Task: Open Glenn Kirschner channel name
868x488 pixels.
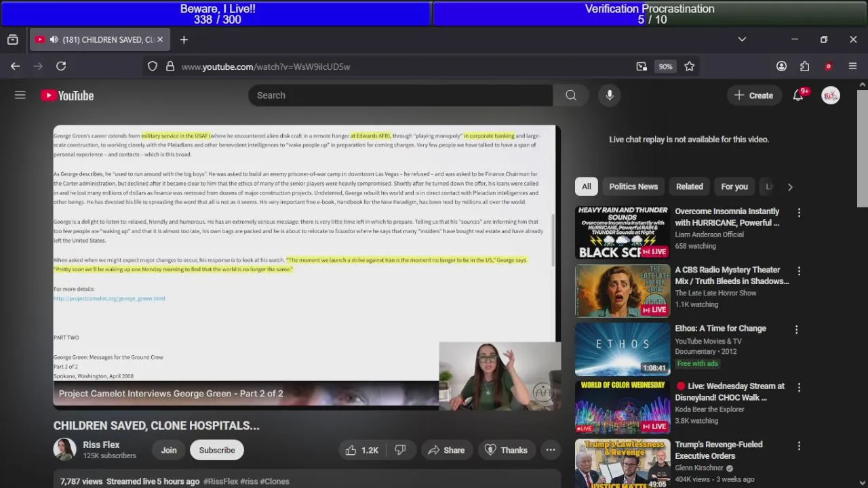Action: click(x=699, y=468)
